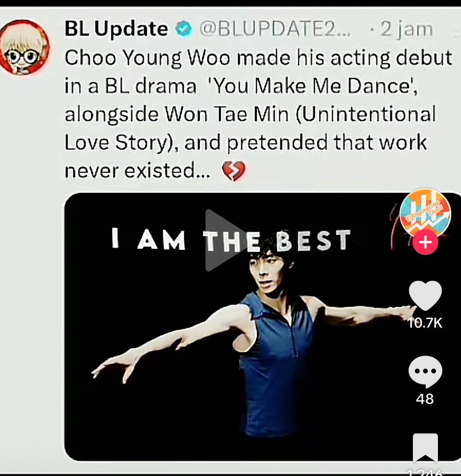Screen dimensions: 461x476
Task: Open the BL Update account name
Action: [x=116, y=29]
